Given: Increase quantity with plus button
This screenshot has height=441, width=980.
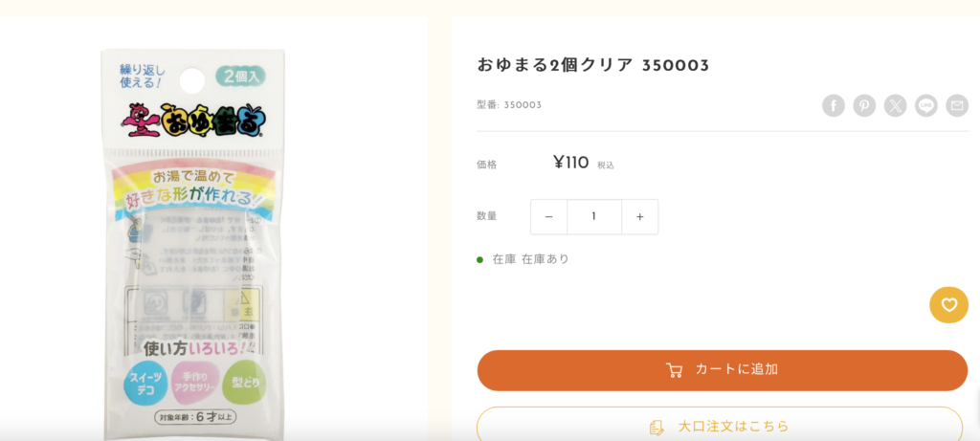Looking at the screenshot, I should coord(639,217).
